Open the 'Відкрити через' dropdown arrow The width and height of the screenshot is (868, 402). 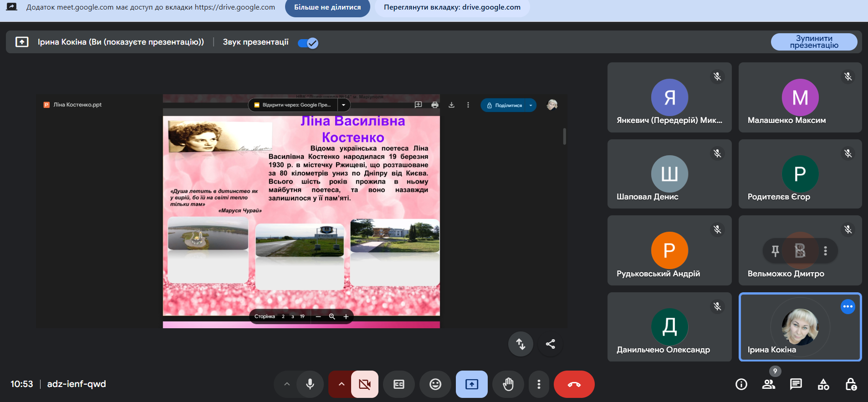(x=343, y=105)
